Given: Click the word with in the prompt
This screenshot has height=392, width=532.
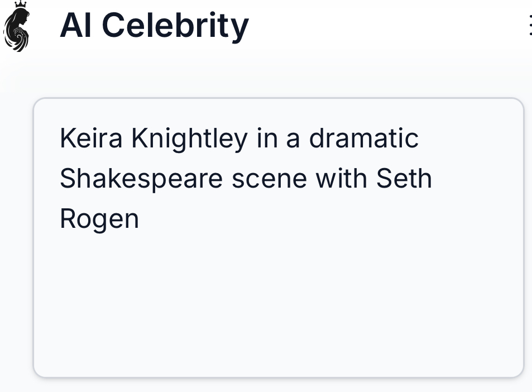Looking at the screenshot, I should point(341,179).
